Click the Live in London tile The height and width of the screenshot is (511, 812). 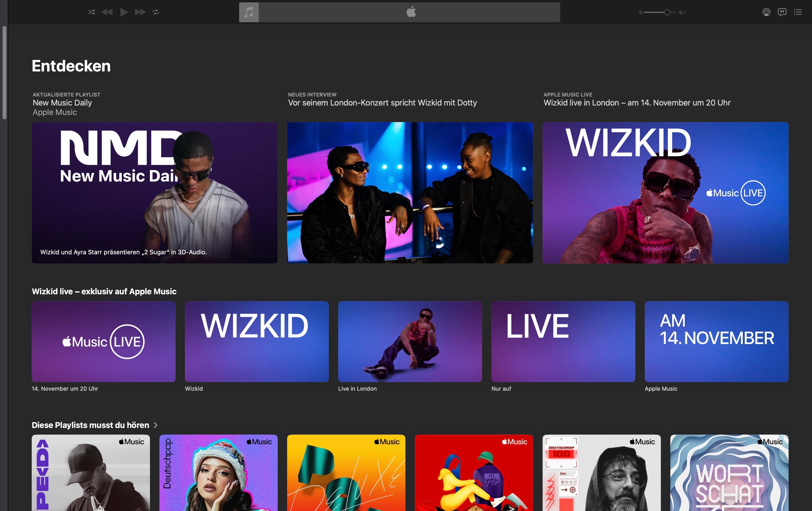coord(410,341)
